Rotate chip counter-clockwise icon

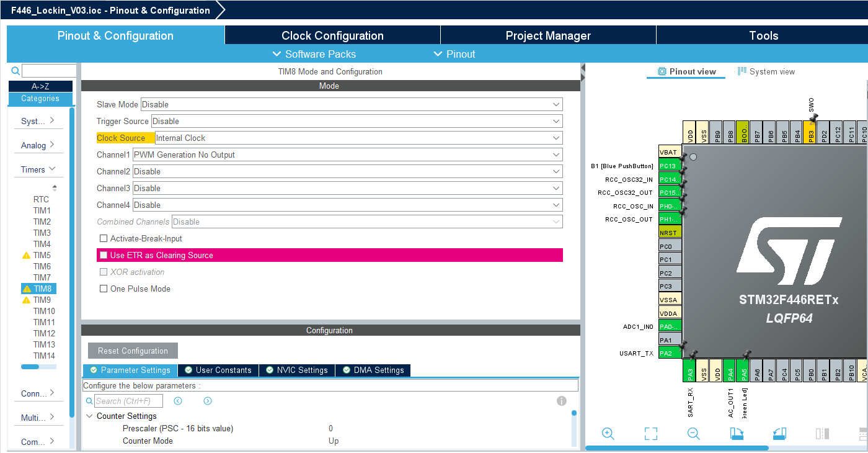779,434
